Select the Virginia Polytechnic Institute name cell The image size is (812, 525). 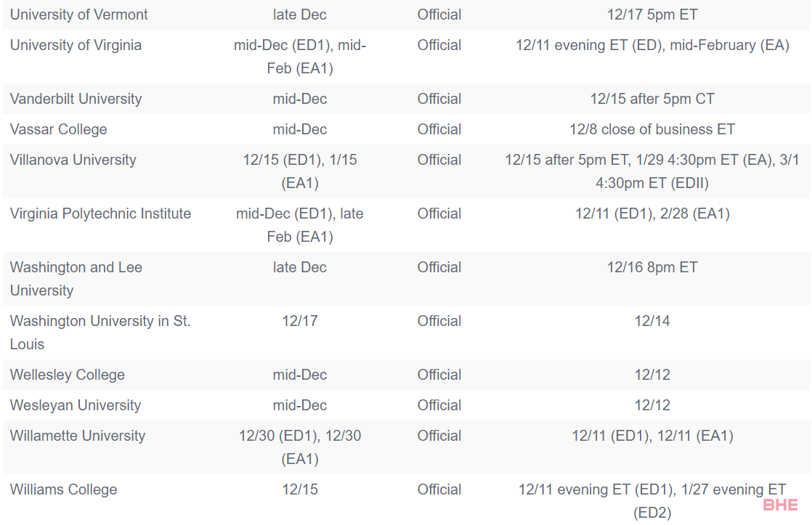[x=100, y=213]
